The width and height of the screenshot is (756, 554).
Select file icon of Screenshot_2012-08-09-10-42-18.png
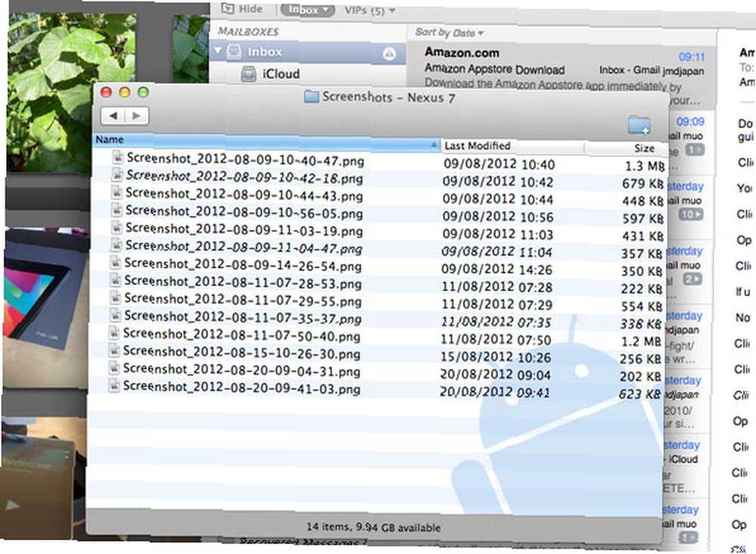click(x=116, y=175)
